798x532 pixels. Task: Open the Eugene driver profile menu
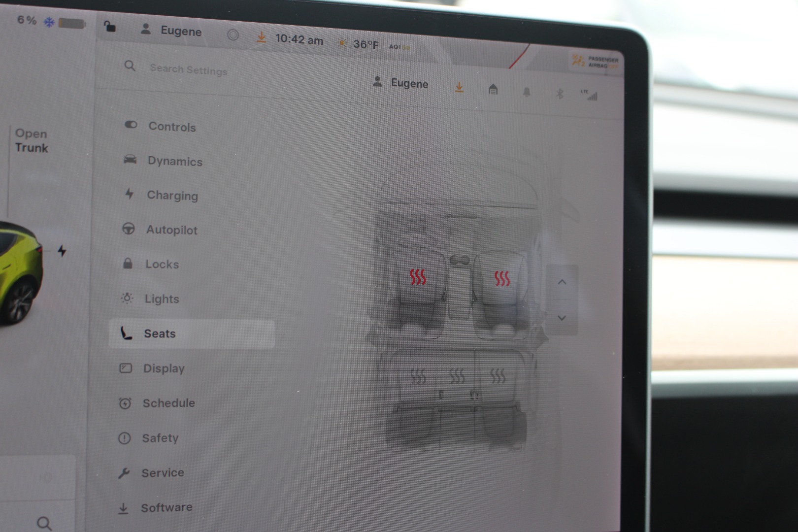pos(400,83)
